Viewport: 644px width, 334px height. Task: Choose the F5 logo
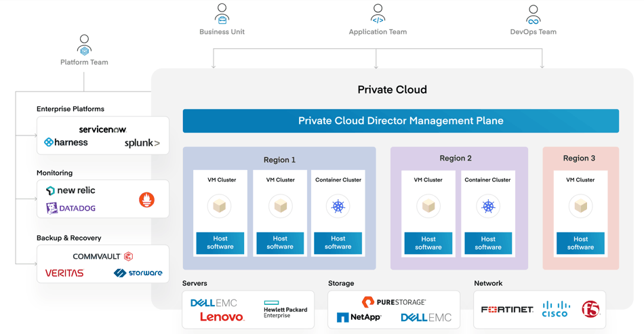point(590,309)
